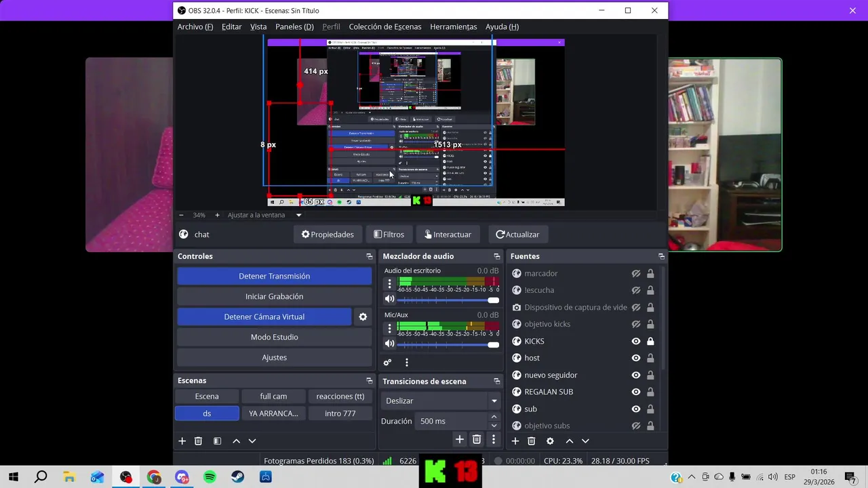Unlock the KICKS source
This screenshot has height=488, width=868.
pyautogui.click(x=650, y=342)
